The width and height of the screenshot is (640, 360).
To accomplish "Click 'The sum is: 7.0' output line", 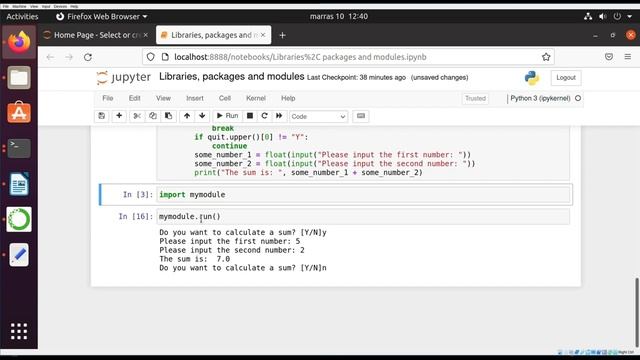I will 195,259.
